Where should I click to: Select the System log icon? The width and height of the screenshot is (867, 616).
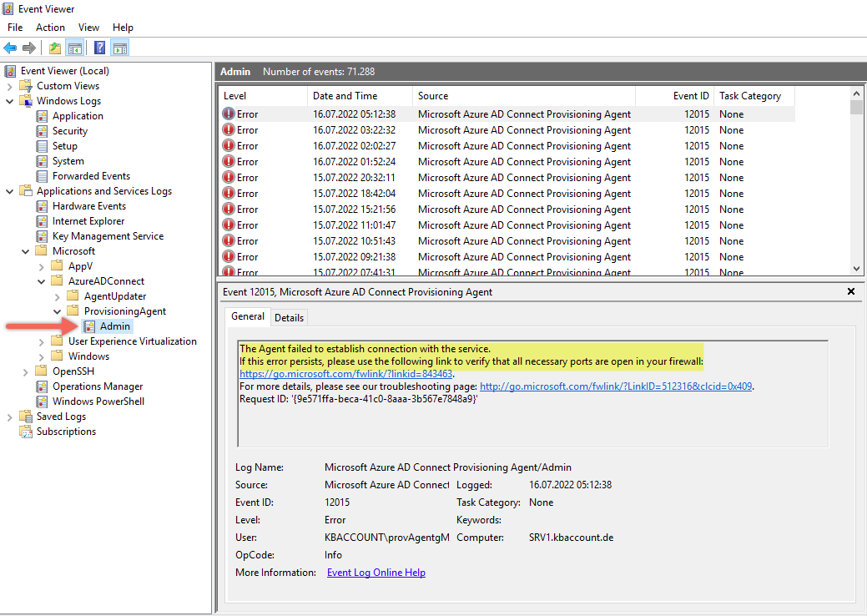42,161
